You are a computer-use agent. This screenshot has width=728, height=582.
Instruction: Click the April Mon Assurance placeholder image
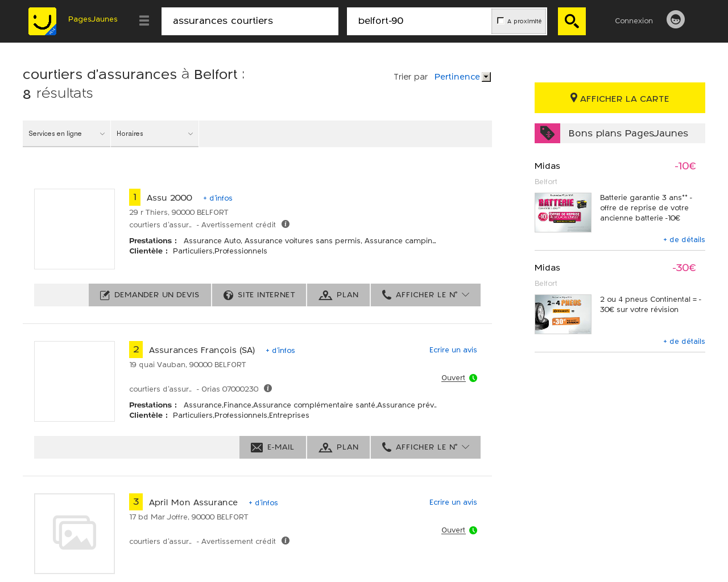75,534
